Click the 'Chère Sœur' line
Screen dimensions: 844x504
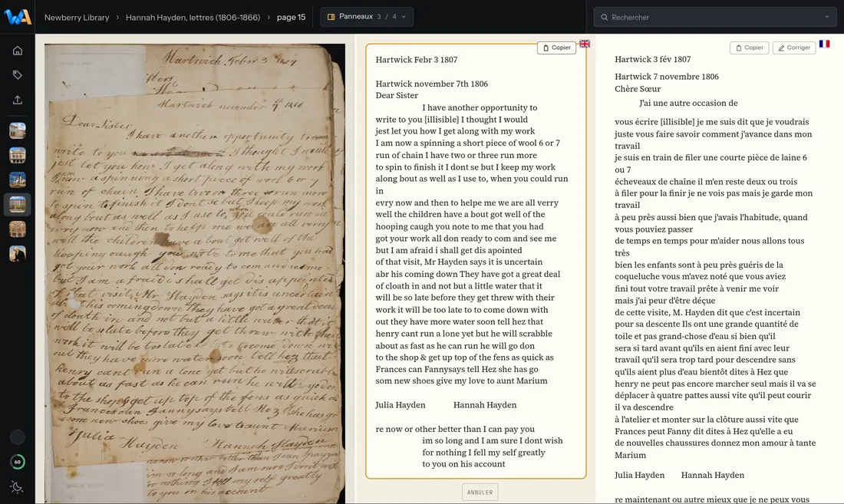pyautogui.click(x=638, y=89)
